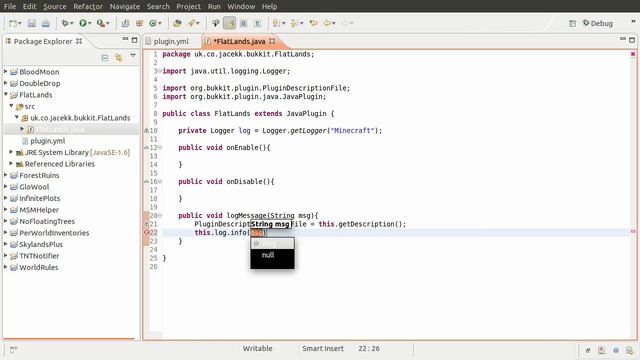This screenshot has height=360, width=640.
Task: Collapse the src folder
Action: click(x=11, y=106)
